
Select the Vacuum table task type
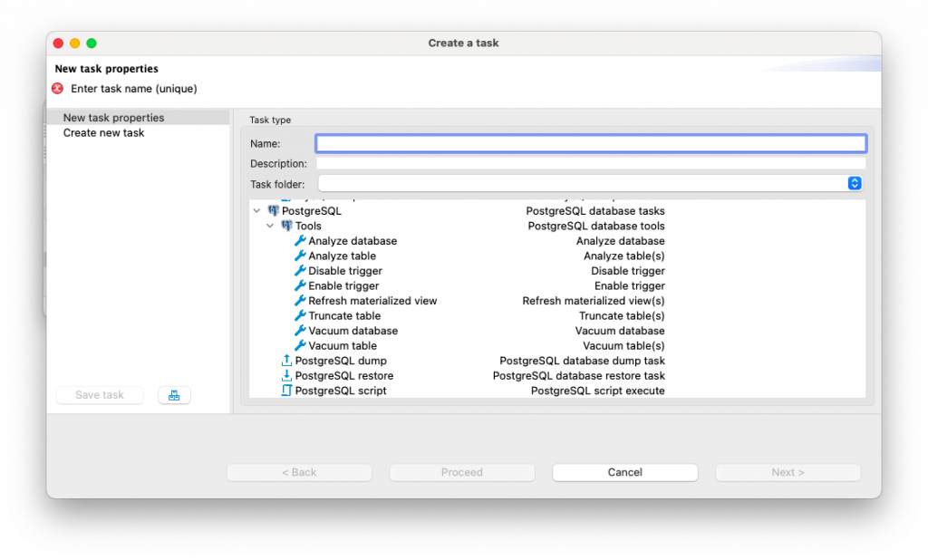pyautogui.click(x=342, y=346)
